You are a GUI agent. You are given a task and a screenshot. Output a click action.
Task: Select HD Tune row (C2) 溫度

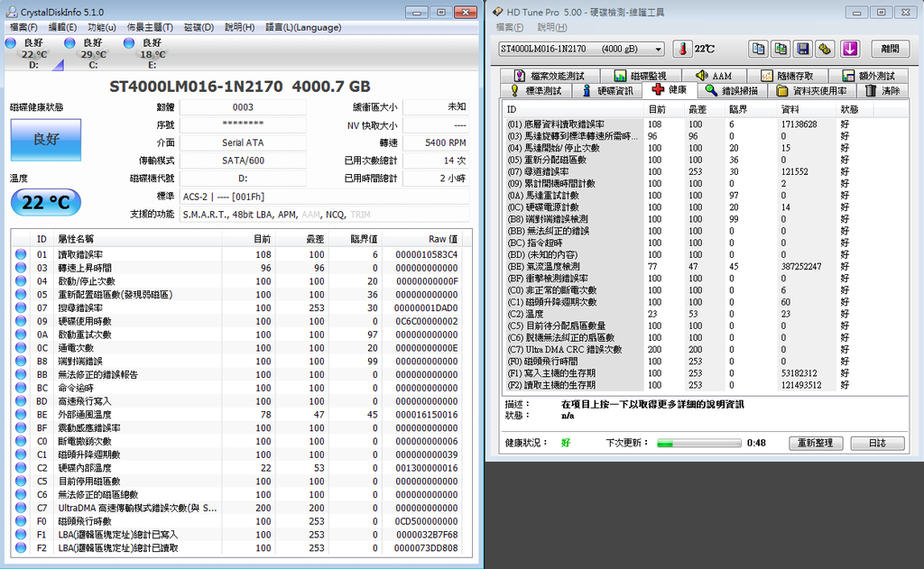[x=704, y=314]
